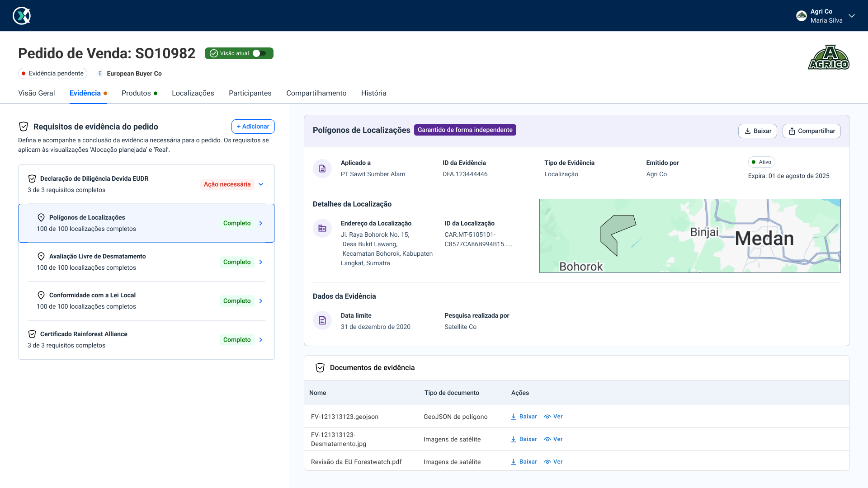Screen dimensions: 868x488
Task: Click the Compartilhar button
Action: tap(811, 131)
